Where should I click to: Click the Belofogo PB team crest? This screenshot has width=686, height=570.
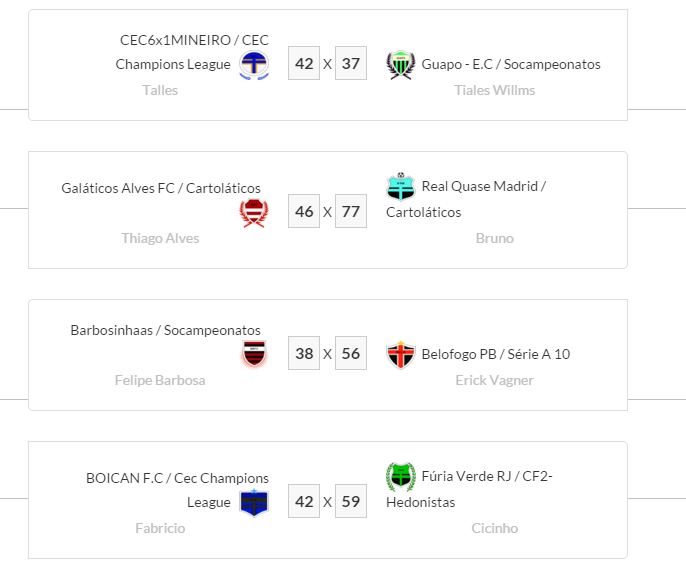click(400, 355)
